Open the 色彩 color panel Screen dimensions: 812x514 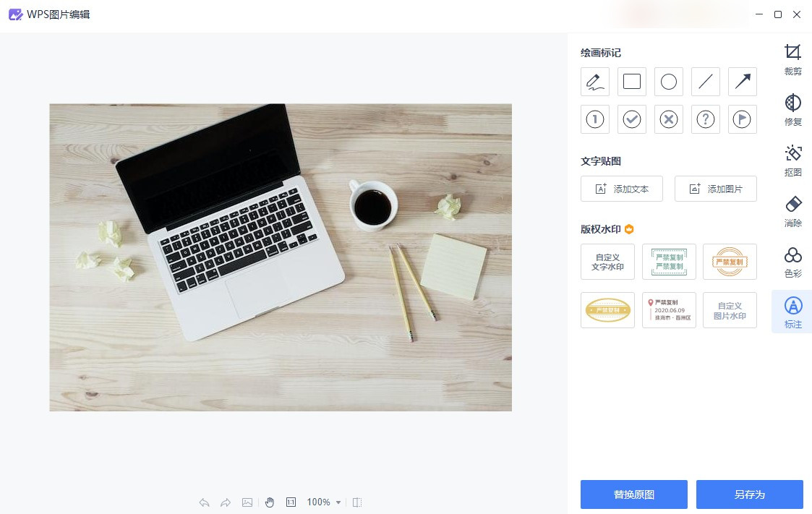793,262
